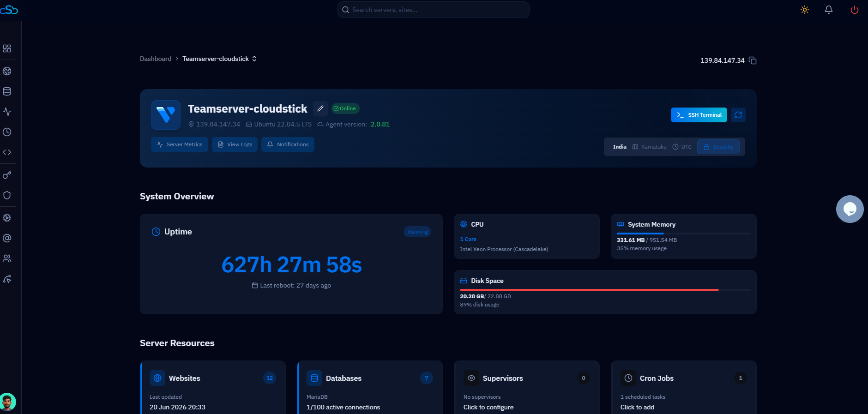The height and width of the screenshot is (414, 868).
Task: Click the 20 Jun 2026 20:33 timestamp
Action: tap(177, 407)
